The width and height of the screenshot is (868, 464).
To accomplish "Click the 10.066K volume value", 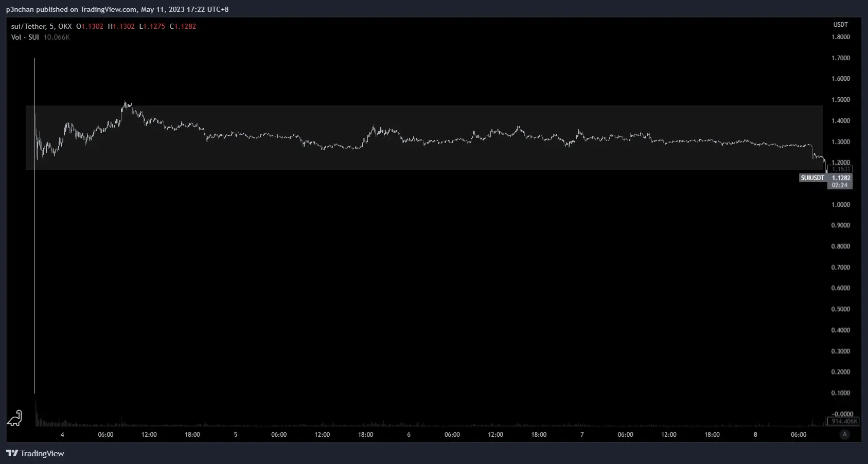I will coord(57,37).
